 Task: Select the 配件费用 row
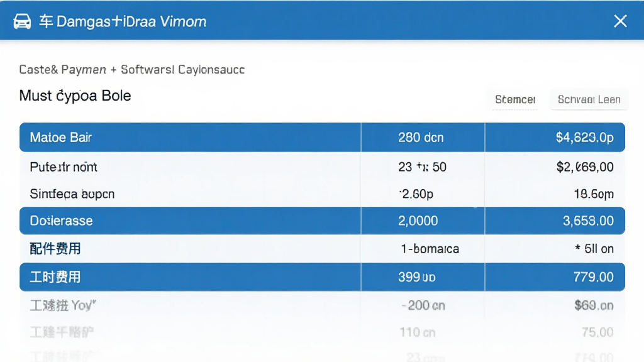click(322, 249)
